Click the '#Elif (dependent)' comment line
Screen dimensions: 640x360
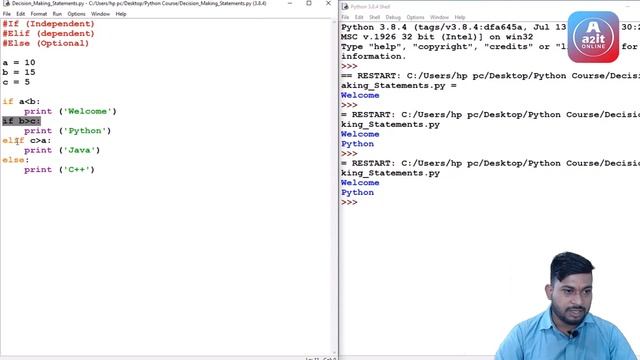[48, 33]
